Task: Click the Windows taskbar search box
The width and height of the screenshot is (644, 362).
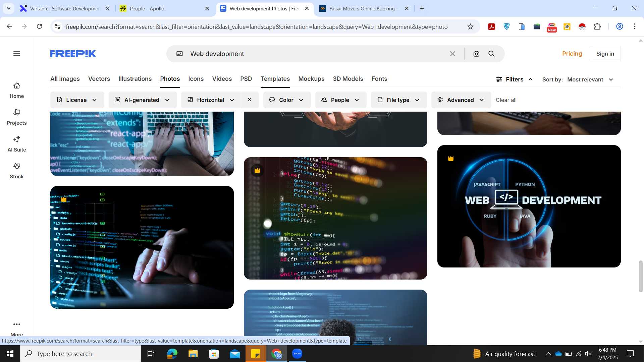Action: 80,354
